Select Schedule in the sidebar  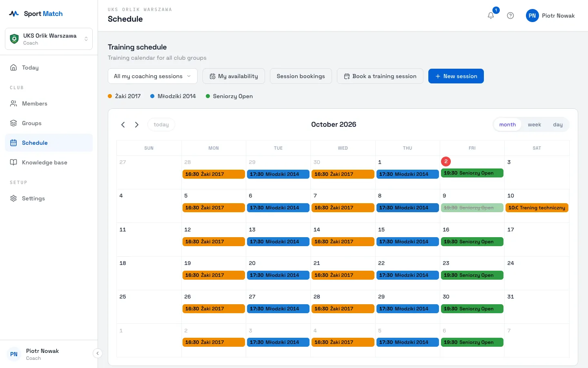pyautogui.click(x=49, y=143)
